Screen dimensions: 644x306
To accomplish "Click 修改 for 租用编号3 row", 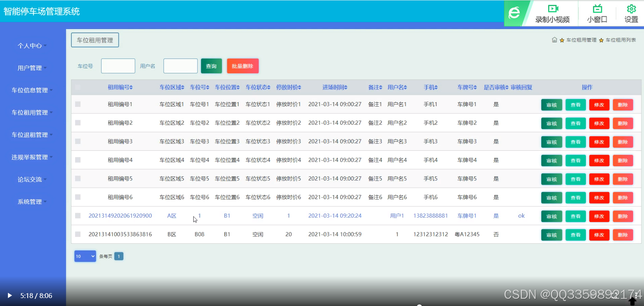I will click(x=599, y=142).
